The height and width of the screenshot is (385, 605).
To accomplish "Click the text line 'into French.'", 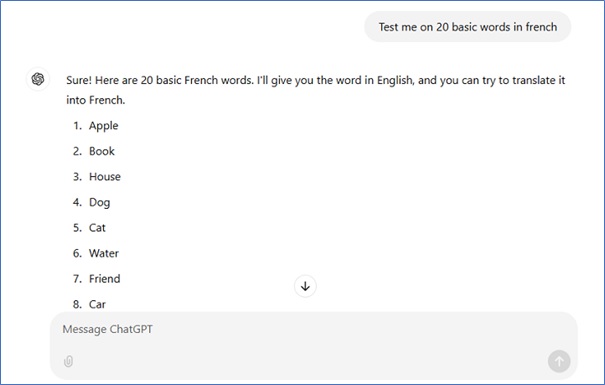I will tap(96, 100).
